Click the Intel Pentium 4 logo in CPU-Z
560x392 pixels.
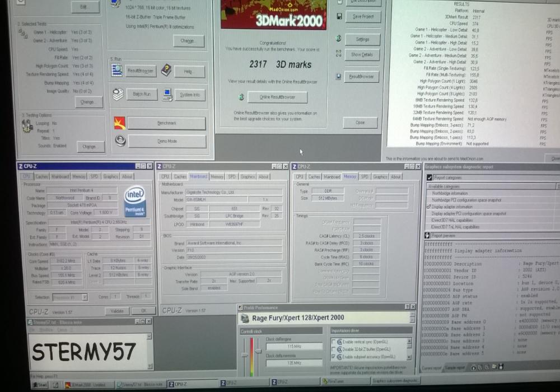point(134,202)
